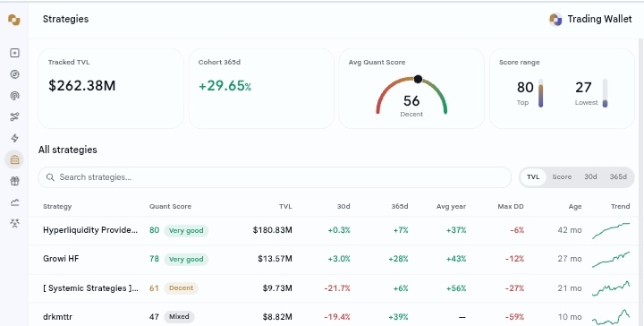Click the $9.73M TVL value
This screenshot has height=326, width=644.
coord(277,288)
